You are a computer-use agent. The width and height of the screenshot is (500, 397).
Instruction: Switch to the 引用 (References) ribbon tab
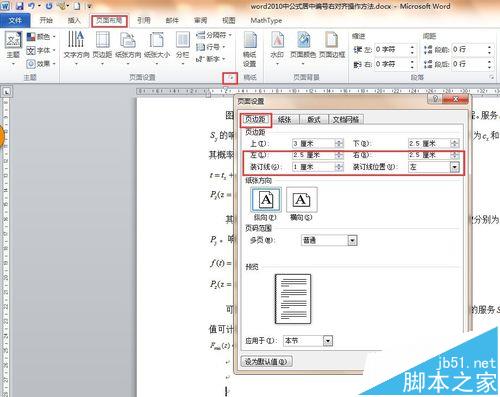point(144,20)
